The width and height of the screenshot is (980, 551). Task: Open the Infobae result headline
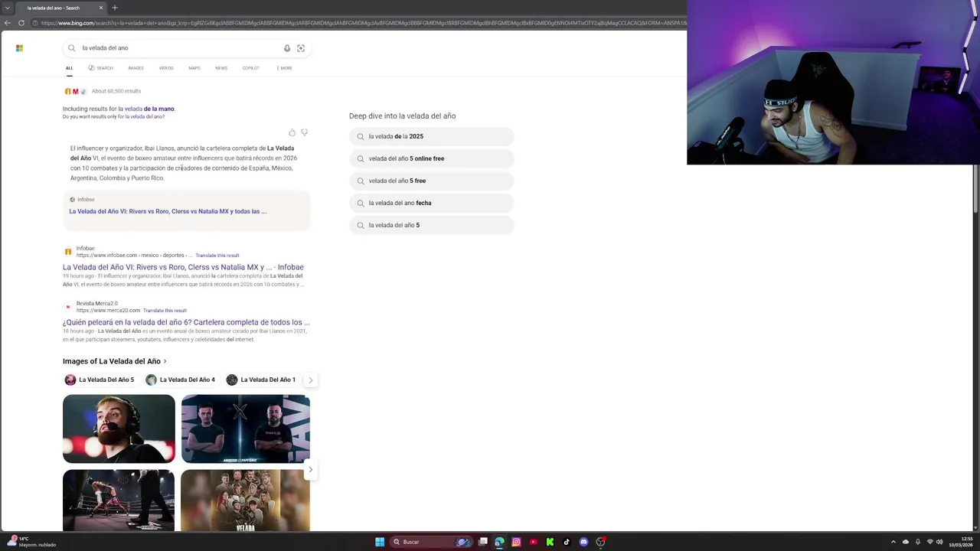183,267
